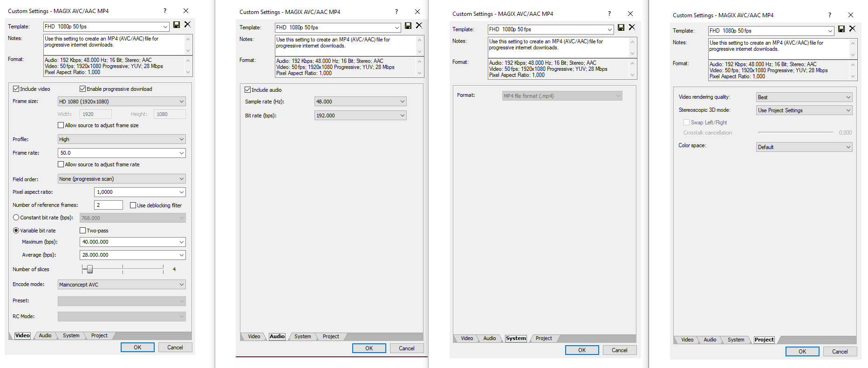Switch to System tab in first dialog

pos(71,335)
